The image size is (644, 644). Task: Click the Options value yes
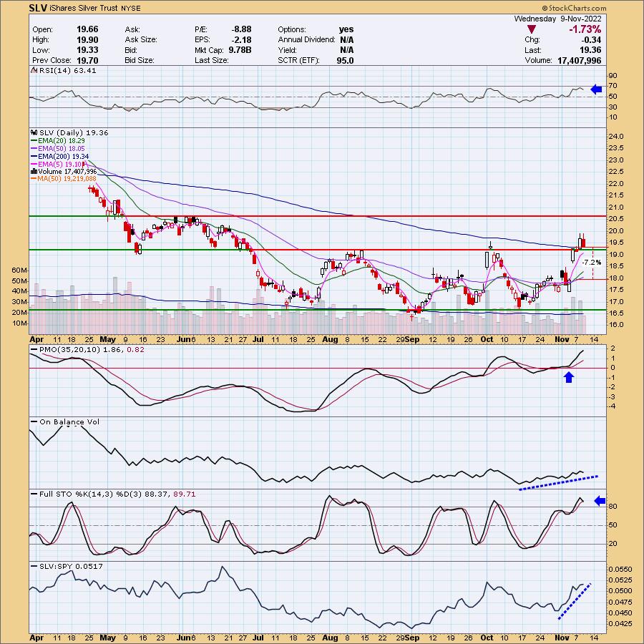pyautogui.click(x=346, y=29)
